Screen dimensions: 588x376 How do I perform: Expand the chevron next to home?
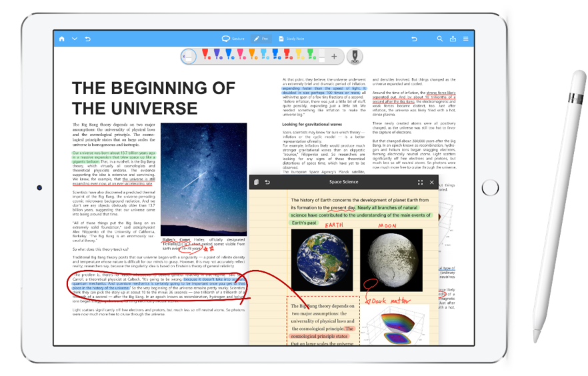75,39
